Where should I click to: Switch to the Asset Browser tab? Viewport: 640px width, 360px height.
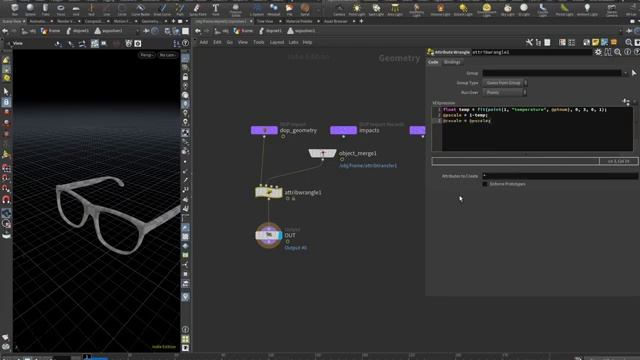336,21
